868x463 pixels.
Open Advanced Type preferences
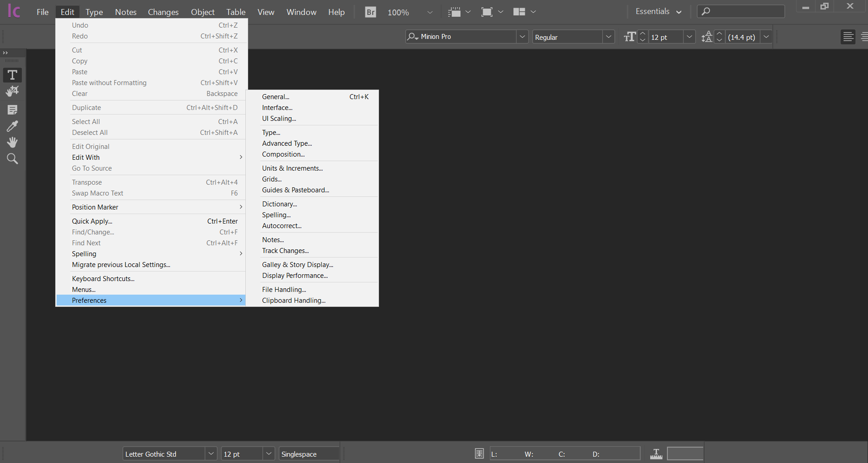click(312, 143)
